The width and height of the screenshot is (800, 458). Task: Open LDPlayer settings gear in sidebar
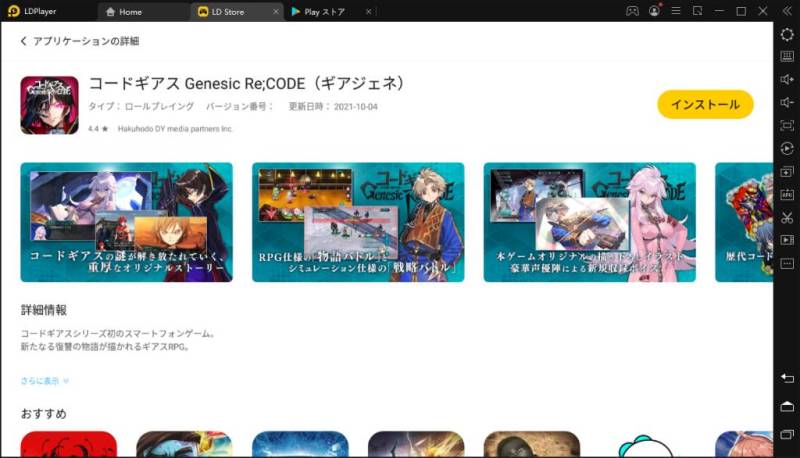pyautogui.click(x=787, y=34)
